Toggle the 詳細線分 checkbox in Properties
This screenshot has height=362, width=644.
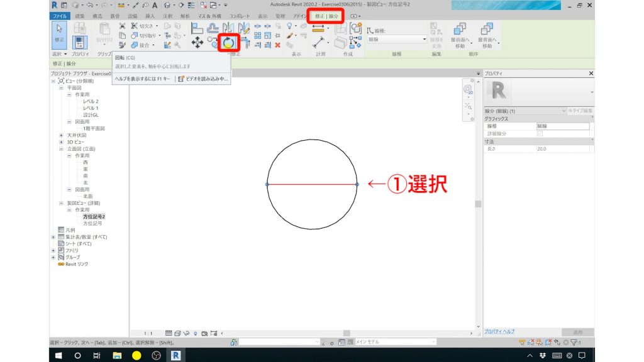tap(540, 133)
